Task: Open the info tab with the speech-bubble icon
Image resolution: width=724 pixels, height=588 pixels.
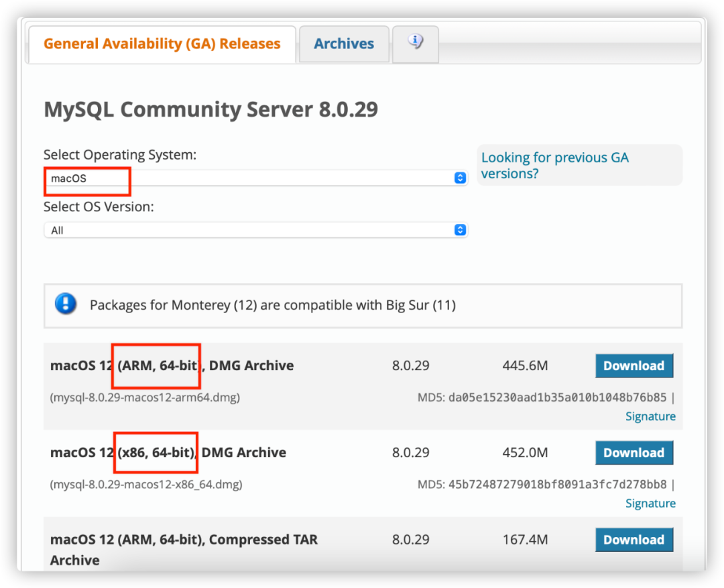Action: click(x=415, y=44)
